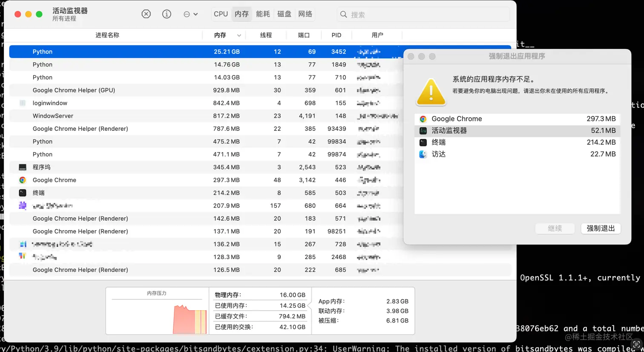Select Python row with PID 99834
This screenshot has width=644, height=352.
[207, 141]
